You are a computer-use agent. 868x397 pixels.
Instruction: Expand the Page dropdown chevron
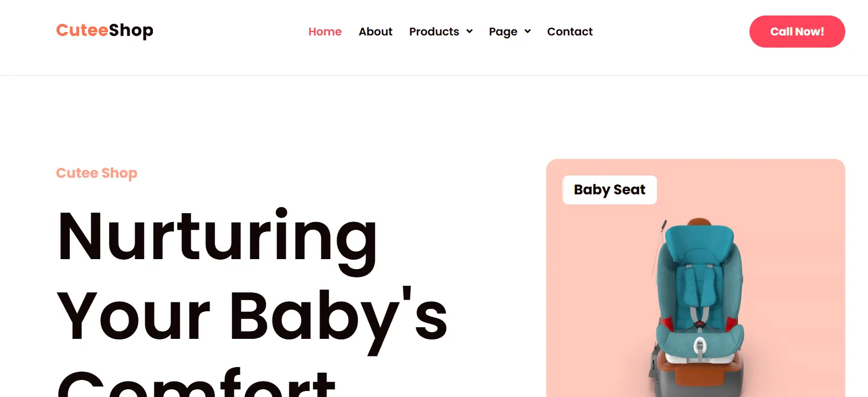pyautogui.click(x=527, y=32)
